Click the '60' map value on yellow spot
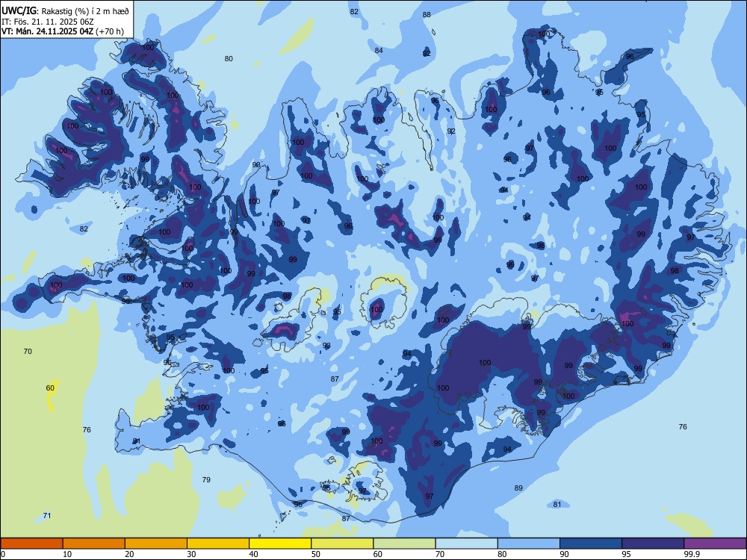 [x=50, y=388]
